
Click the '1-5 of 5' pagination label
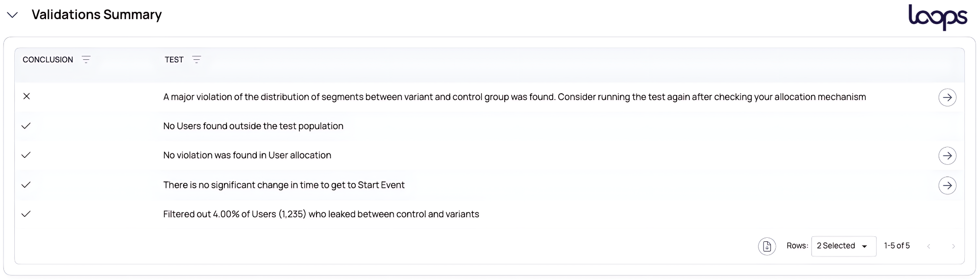[897, 246]
